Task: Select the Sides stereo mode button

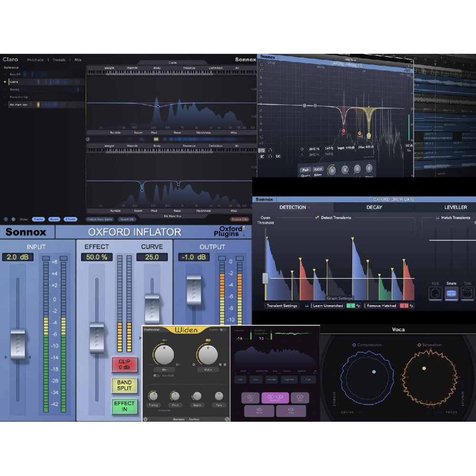Action: click(x=291, y=411)
